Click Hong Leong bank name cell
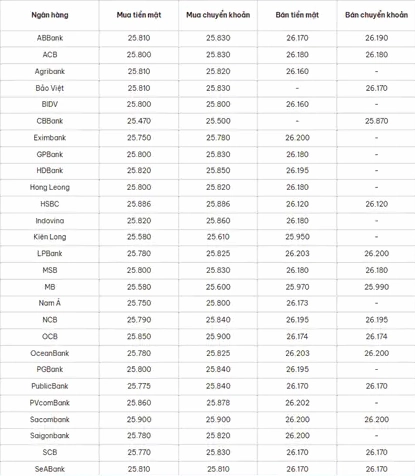This screenshot has height=476, width=415. tap(50, 187)
